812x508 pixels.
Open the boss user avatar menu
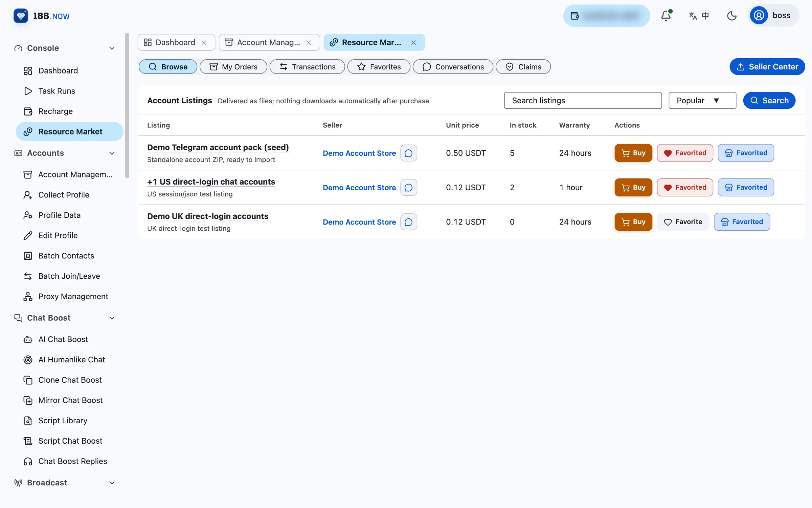(774, 16)
